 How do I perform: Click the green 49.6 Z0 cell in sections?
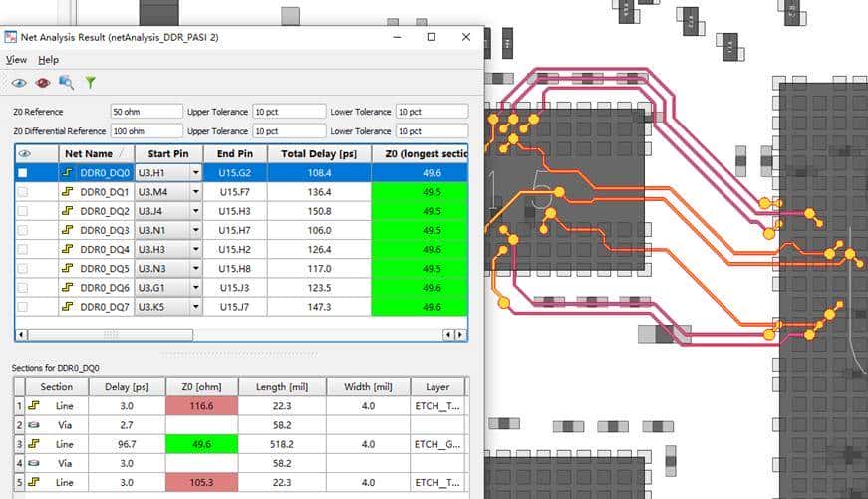pos(202,444)
